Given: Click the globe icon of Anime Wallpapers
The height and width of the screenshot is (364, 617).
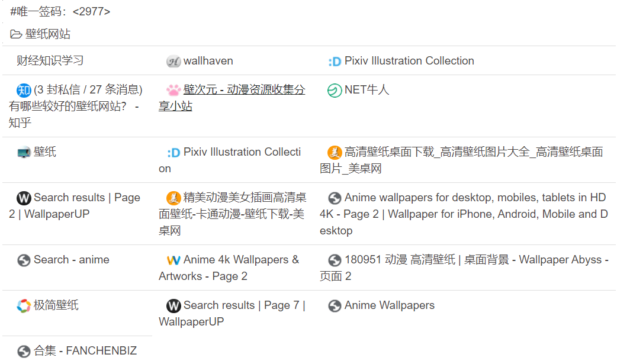Looking at the screenshot, I should pyautogui.click(x=335, y=306).
